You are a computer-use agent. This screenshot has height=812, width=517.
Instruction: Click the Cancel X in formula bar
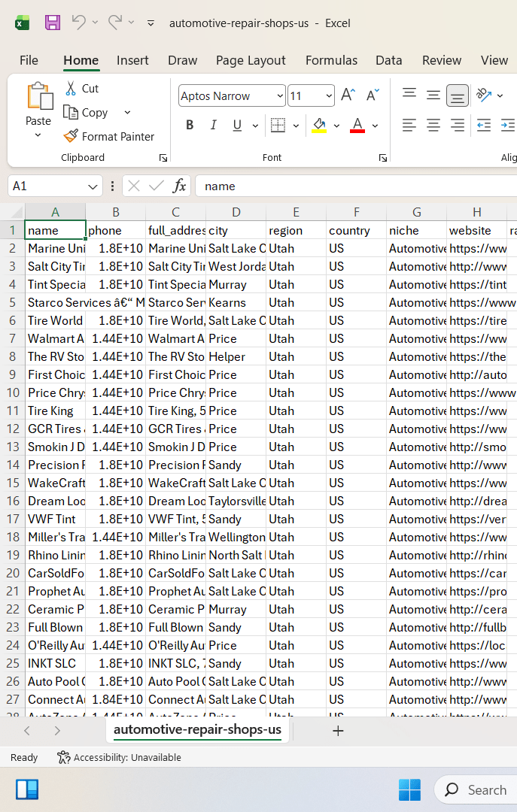[x=134, y=186]
